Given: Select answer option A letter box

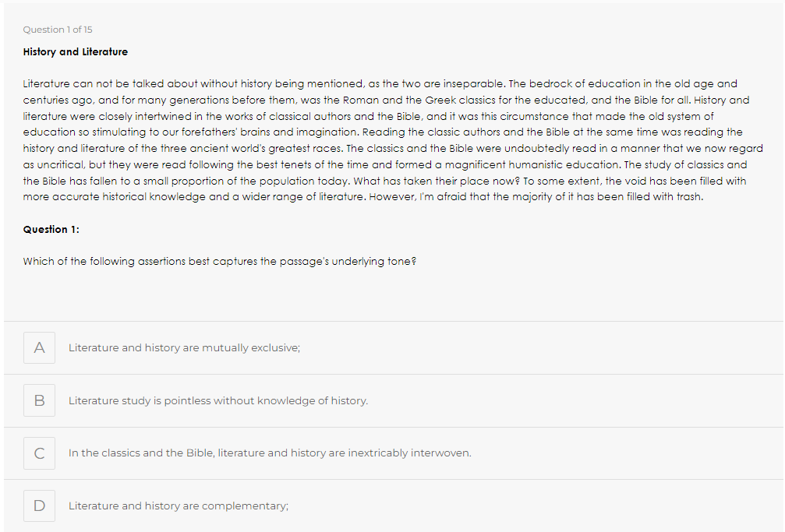Looking at the screenshot, I should pos(39,347).
